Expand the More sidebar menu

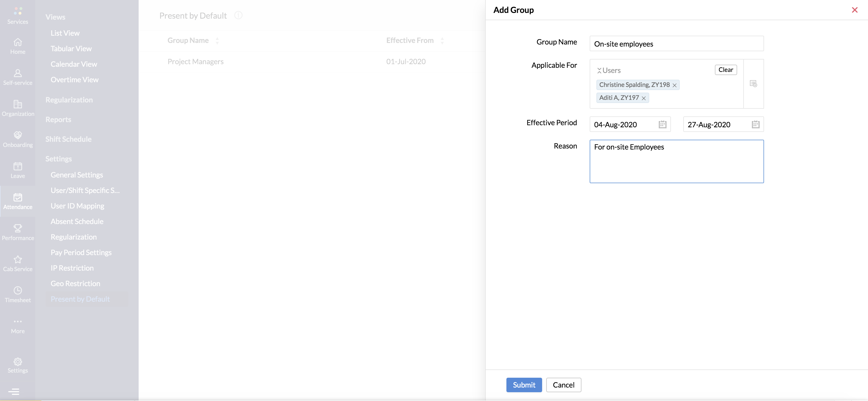(x=18, y=325)
